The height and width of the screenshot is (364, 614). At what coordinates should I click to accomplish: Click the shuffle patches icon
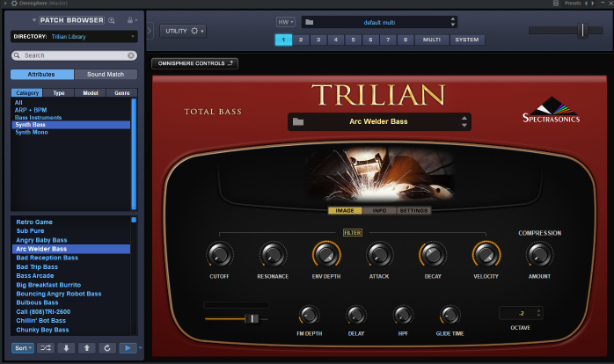(x=46, y=347)
